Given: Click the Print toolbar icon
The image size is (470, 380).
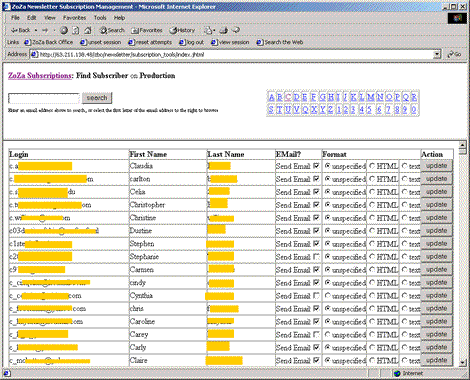Looking at the screenshot, I should tap(223, 30).
